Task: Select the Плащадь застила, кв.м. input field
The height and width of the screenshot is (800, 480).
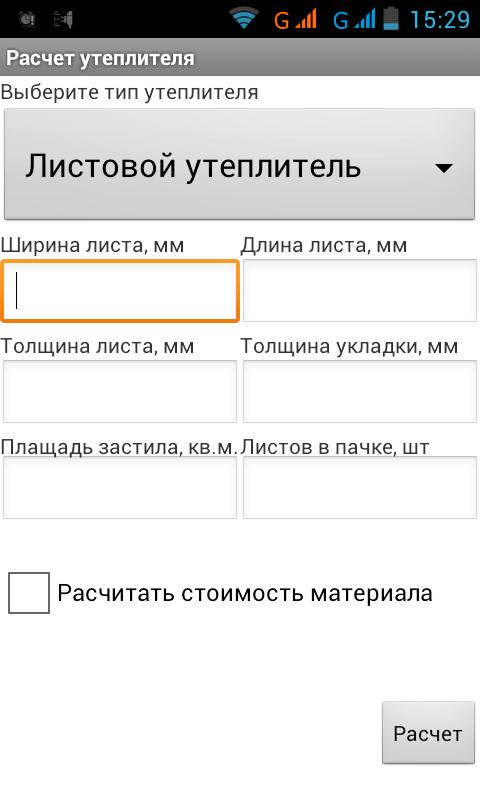Action: click(120, 487)
